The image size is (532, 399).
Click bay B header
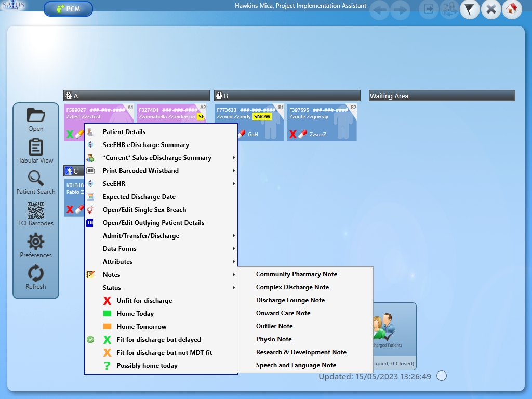pos(287,96)
